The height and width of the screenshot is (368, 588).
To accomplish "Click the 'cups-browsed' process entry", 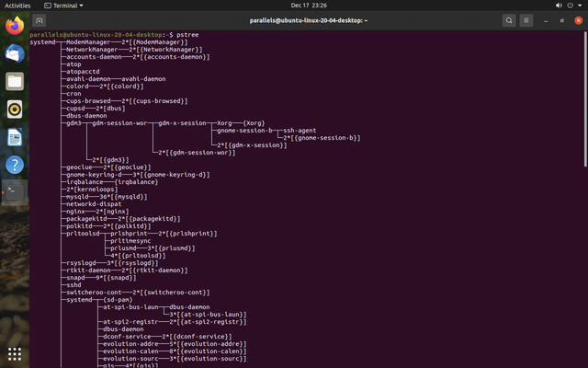I will point(88,101).
